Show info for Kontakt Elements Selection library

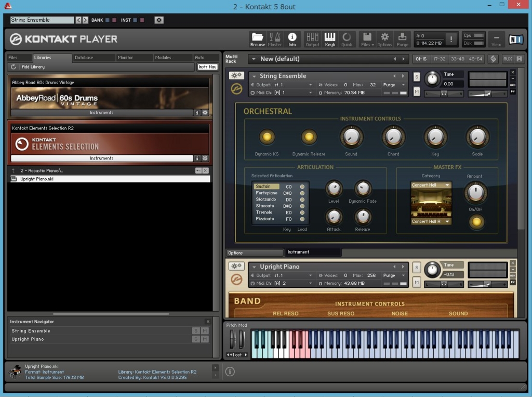click(197, 158)
